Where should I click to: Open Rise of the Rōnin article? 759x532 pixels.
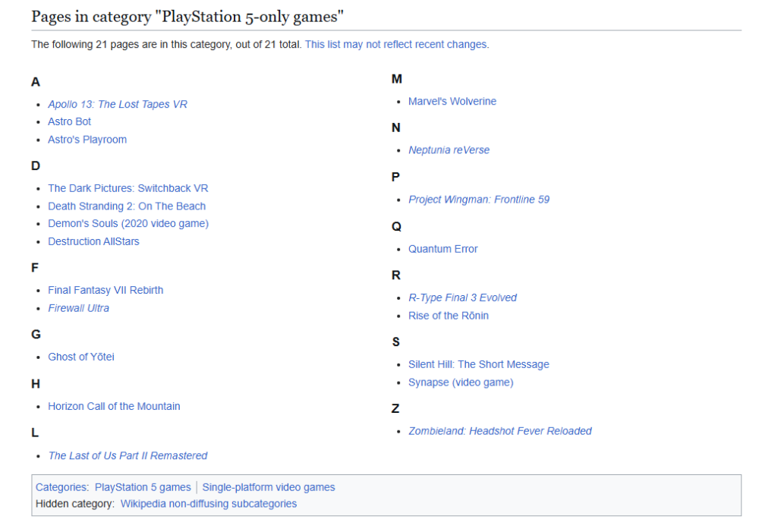click(449, 315)
